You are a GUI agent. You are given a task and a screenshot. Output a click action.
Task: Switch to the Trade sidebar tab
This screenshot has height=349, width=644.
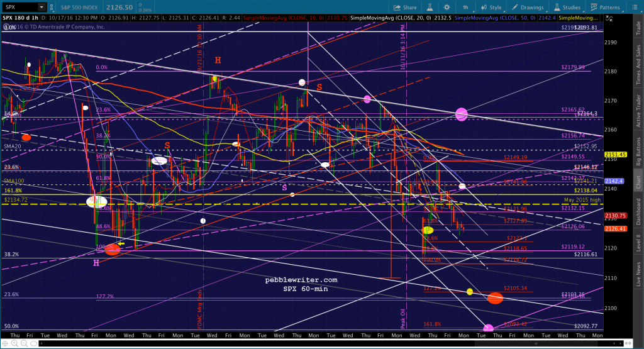pos(638,28)
